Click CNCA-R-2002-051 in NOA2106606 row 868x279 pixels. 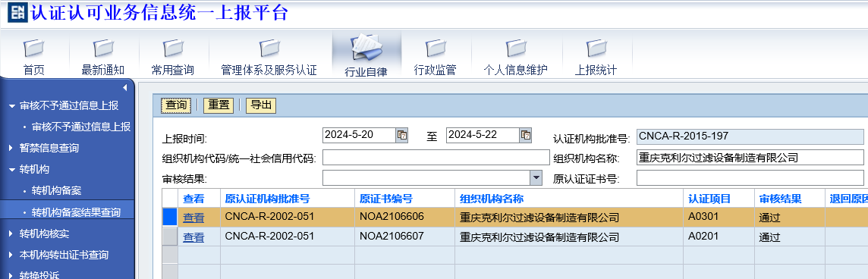point(269,217)
